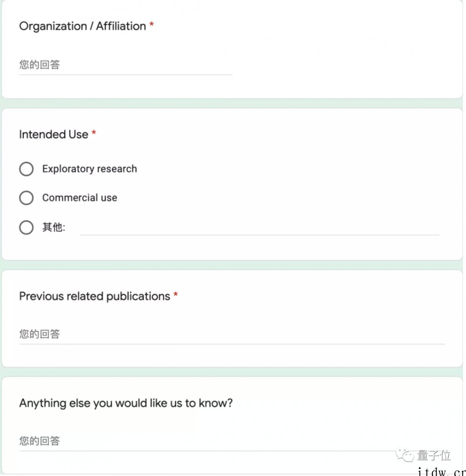Click the Anything else you would like question
Image resolution: width=466 pixels, height=476 pixels.
[126, 403]
